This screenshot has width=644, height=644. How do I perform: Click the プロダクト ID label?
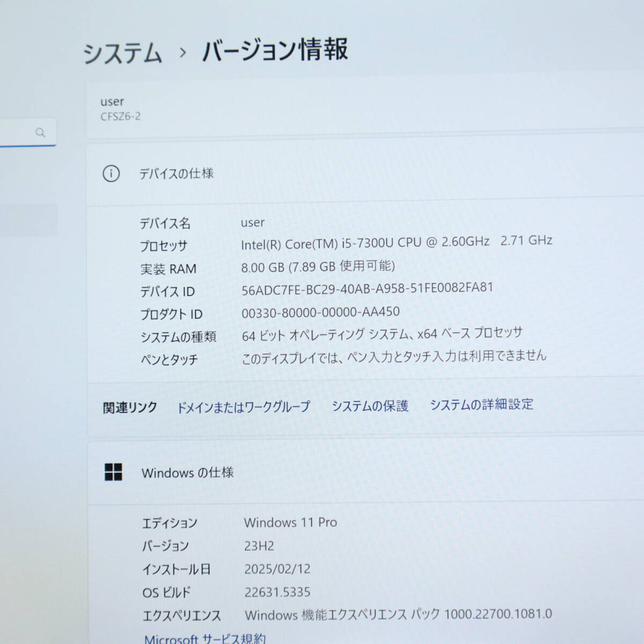tap(171, 314)
